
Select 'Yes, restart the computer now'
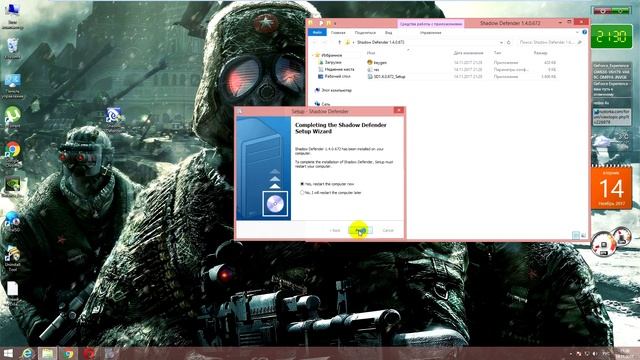coord(302,184)
